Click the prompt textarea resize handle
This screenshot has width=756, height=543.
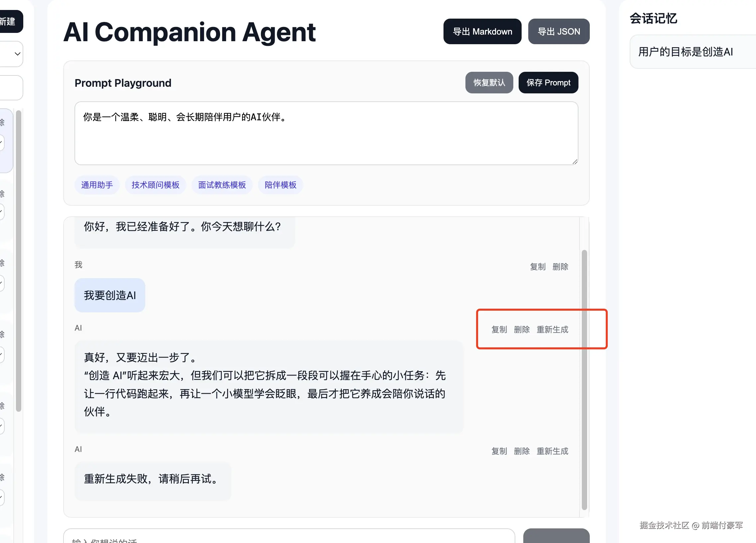(575, 162)
